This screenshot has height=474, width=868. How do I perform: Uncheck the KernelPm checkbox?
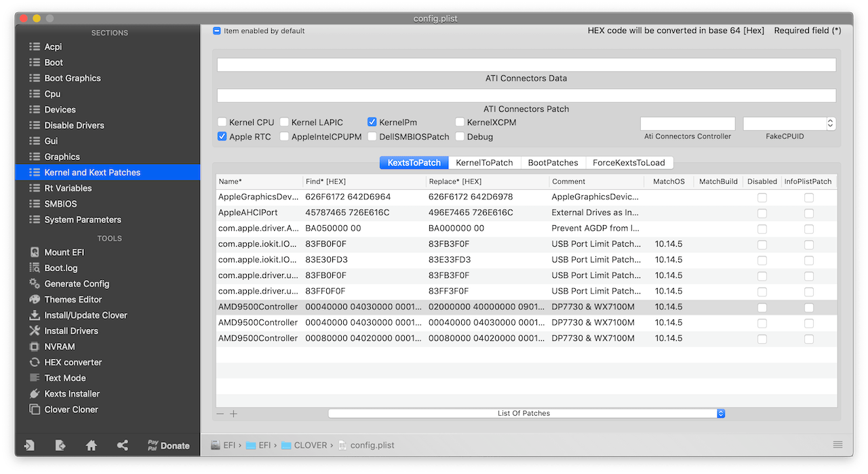tap(372, 122)
